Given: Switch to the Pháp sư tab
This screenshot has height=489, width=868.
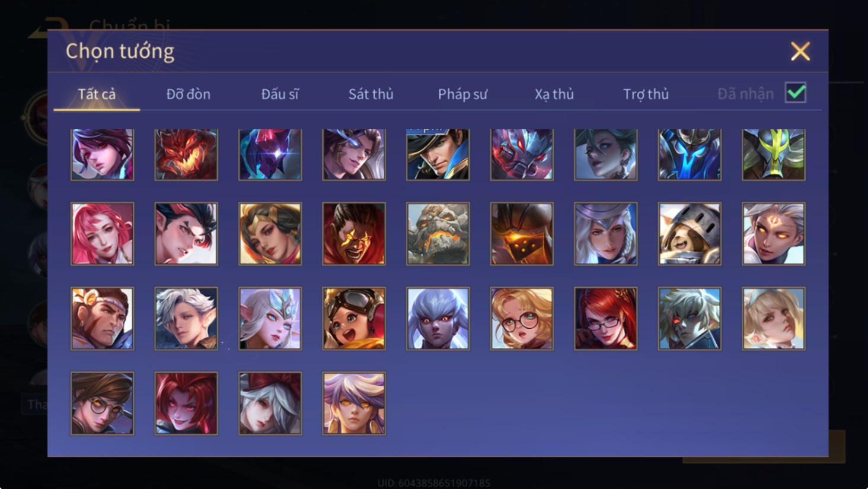Looking at the screenshot, I should tap(462, 94).
